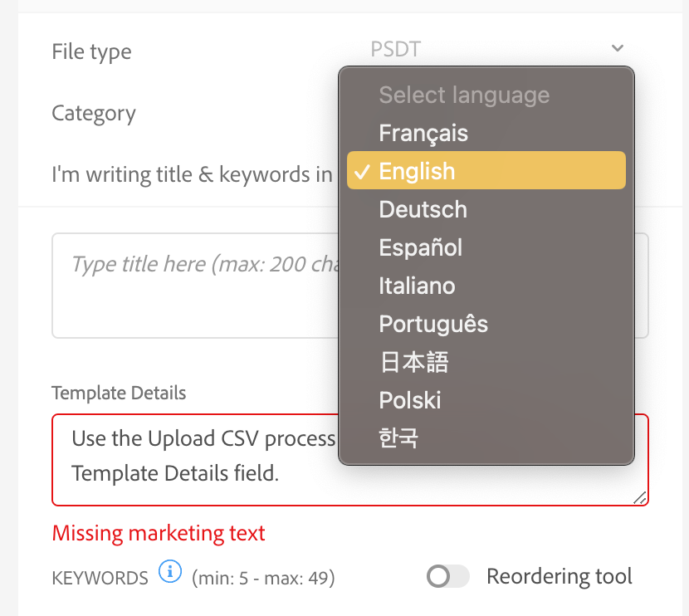Select the 한국 language option

pyautogui.click(x=398, y=438)
